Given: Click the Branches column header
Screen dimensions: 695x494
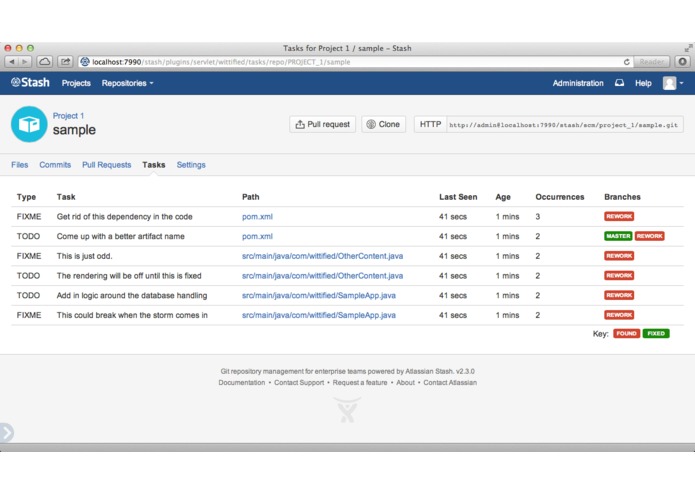Looking at the screenshot, I should pyautogui.click(x=622, y=197).
